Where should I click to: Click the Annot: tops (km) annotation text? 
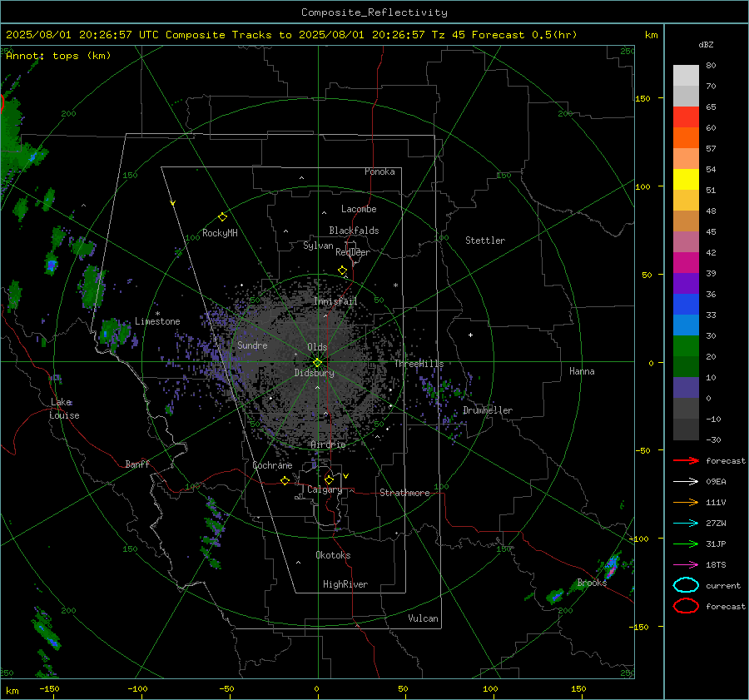(x=58, y=56)
